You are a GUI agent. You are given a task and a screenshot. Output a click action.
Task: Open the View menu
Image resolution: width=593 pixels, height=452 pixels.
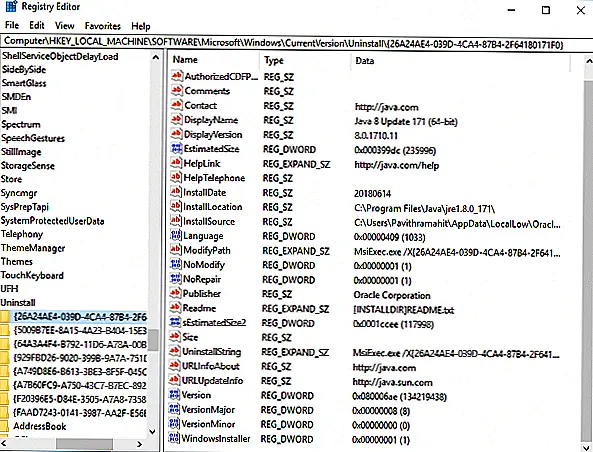[x=64, y=26]
